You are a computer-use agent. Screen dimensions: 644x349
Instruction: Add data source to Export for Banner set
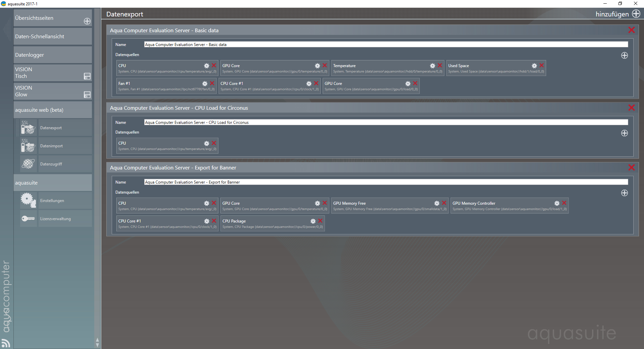(x=624, y=193)
